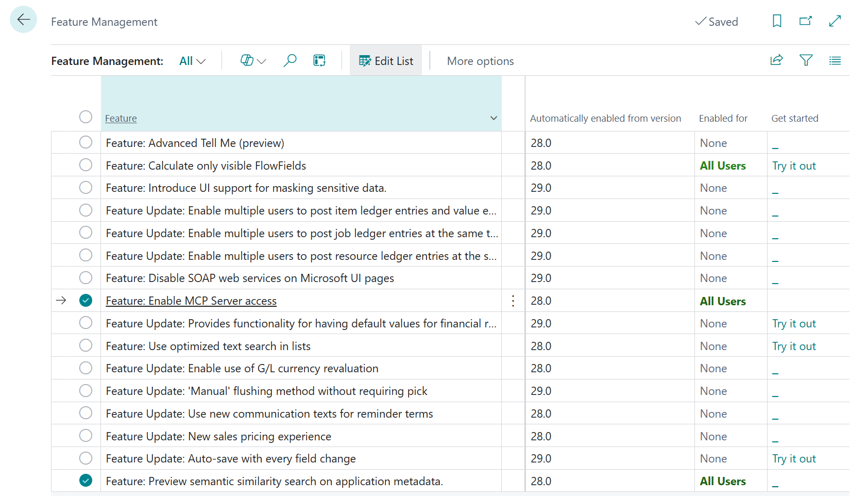The width and height of the screenshot is (868, 496).
Task: Deselect Preview semantic similarity search row
Action: [x=86, y=480]
